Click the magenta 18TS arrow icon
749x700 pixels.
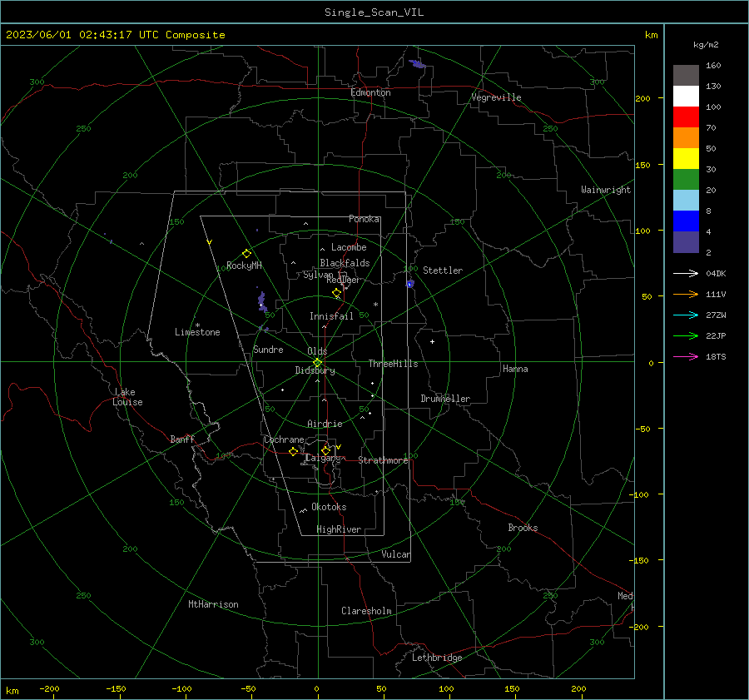coord(686,356)
